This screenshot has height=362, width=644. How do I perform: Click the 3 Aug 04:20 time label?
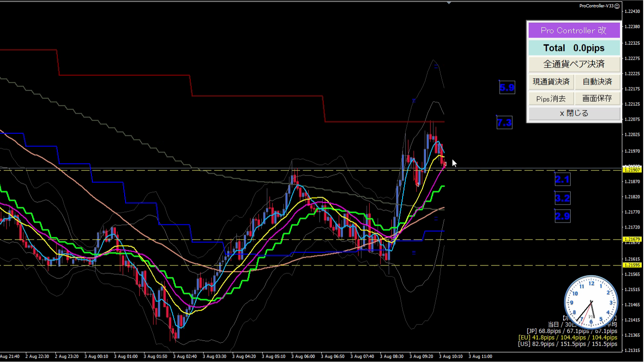(244, 356)
